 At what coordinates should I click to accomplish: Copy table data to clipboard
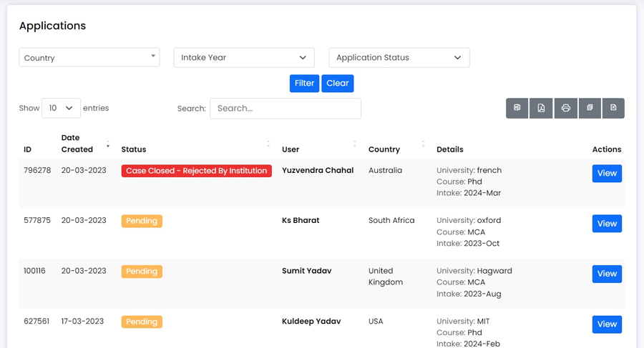pos(590,109)
